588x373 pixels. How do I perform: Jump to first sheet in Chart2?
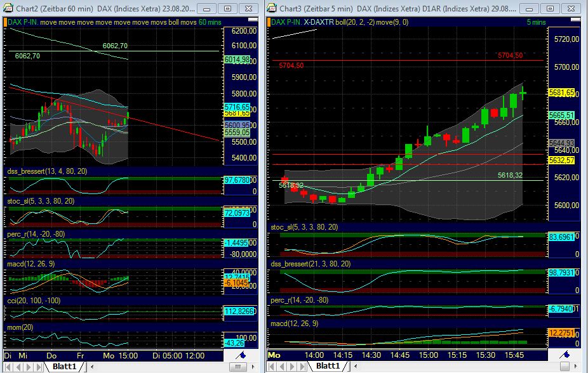[8, 367]
